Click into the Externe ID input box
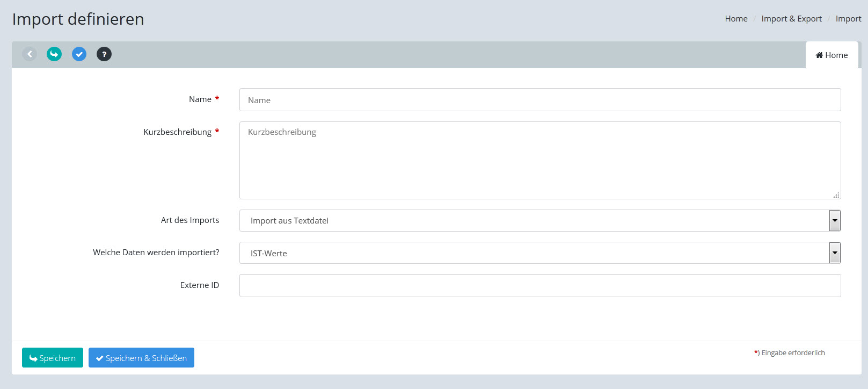This screenshot has height=389, width=868. click(x=539, y=286)
